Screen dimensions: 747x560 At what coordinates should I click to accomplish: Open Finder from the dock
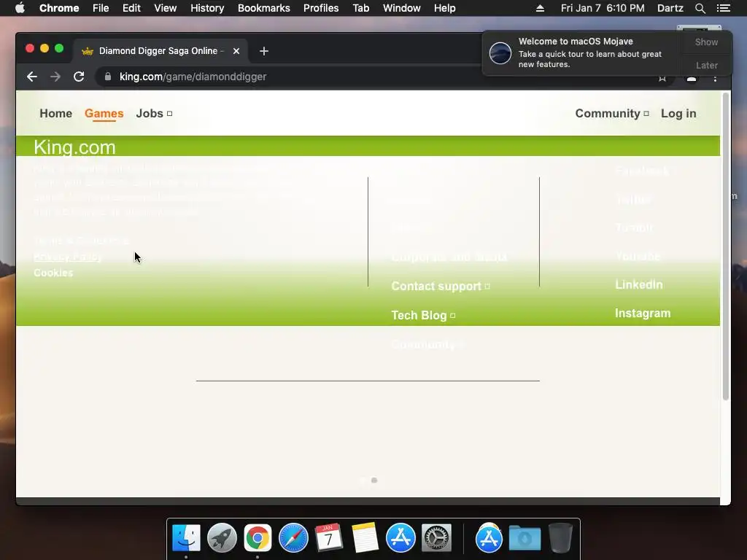pyautogui.click(x=186, y=538)
